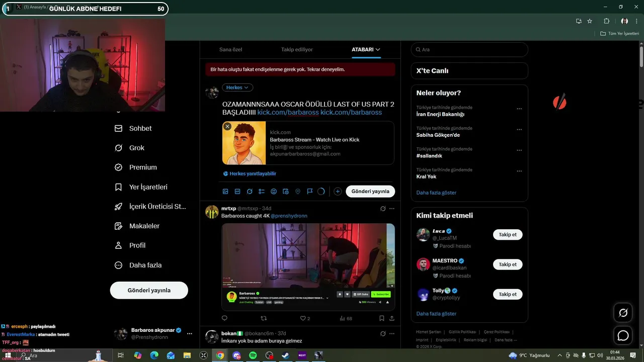Open more options for İran Enerji Bakanlığı trend
Viewport: 644px width, 362px height.
point(519,109)
